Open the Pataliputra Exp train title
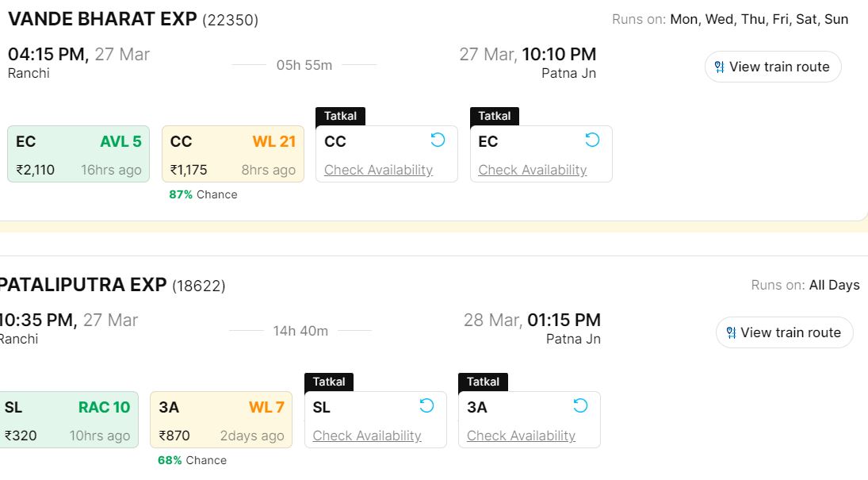This screenshot has height=480, width=868. tap(83, 285)
